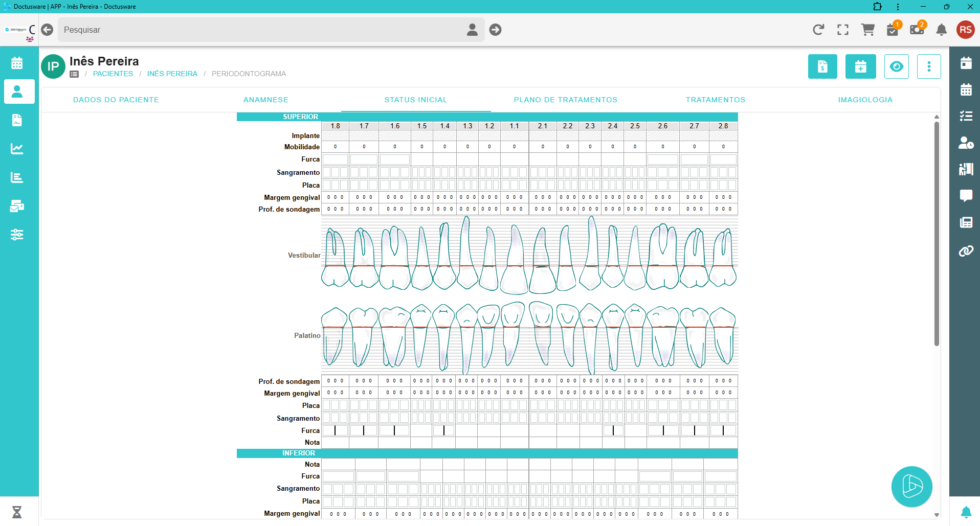Screen dimensions: 980x526
Task: Open the RS user avatar menu
Action: pos(965,30)
